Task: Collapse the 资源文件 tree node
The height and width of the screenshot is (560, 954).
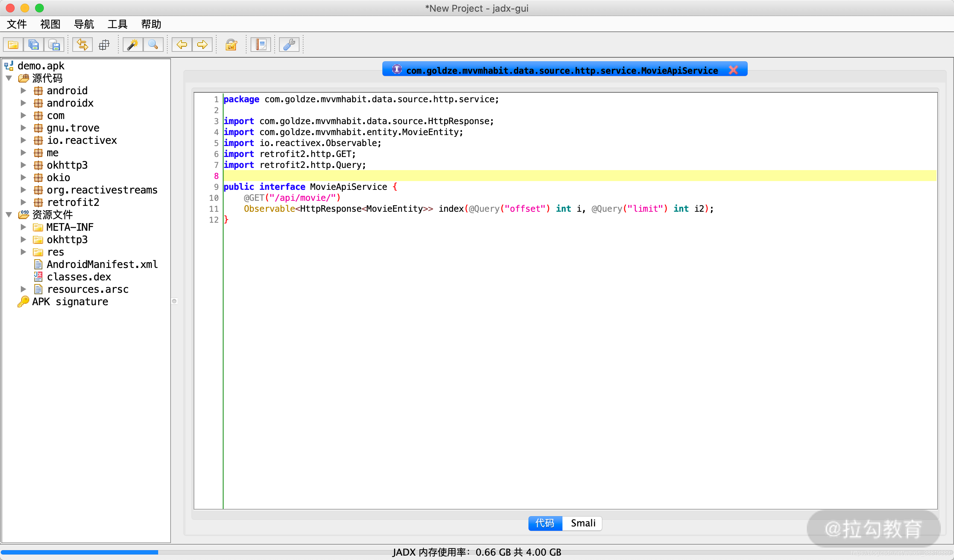Action: [9, 215]
